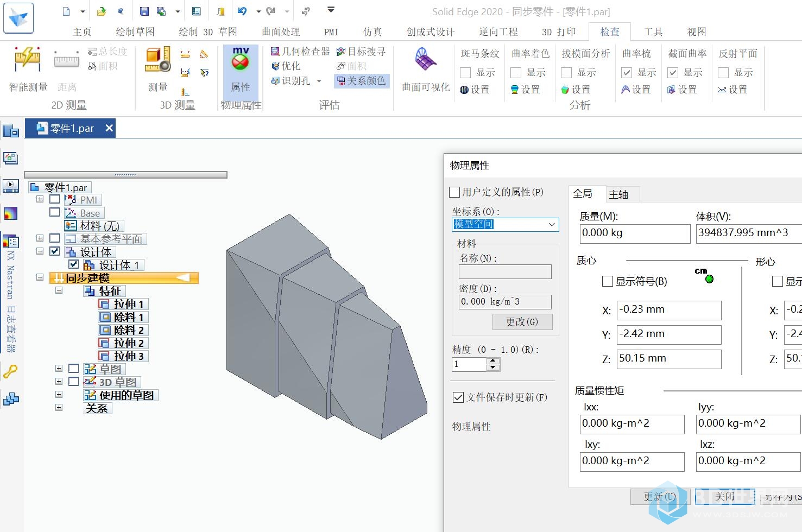802x532 pixels.
Task: Check User-defined properties (用户定义的属性)
Action: click(x=455, y=192)
